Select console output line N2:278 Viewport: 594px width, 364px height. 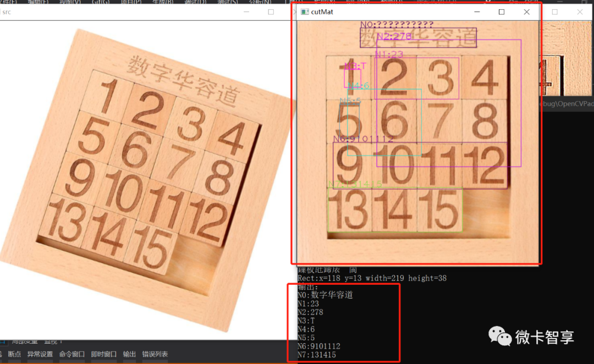[311, 312]
